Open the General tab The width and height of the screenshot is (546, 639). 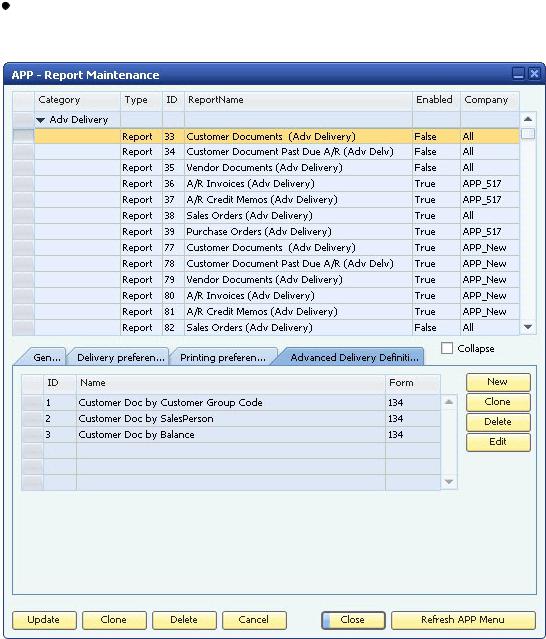tap(44, 357)
